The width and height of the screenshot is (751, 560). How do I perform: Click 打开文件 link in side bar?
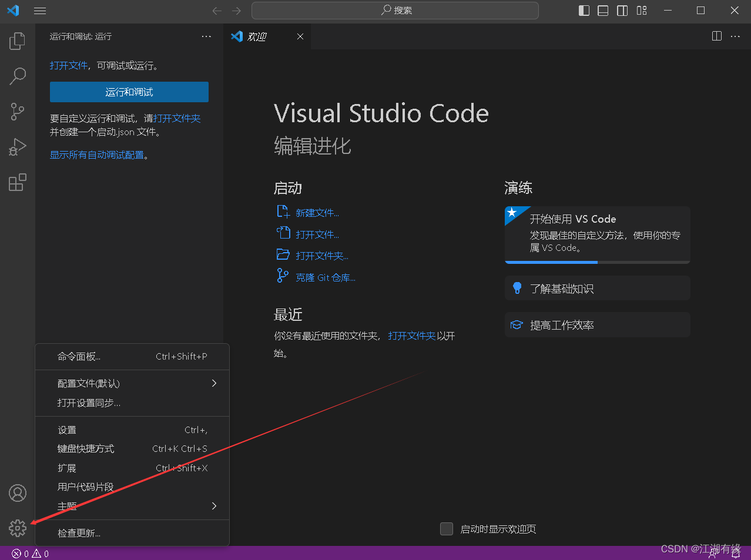click(69, 66)
